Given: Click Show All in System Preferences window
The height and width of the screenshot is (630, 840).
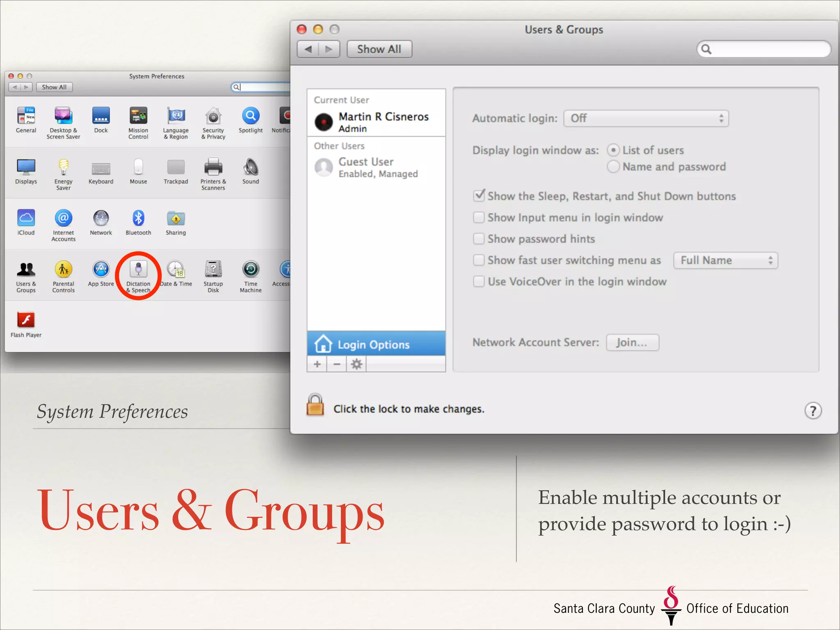Looking at the screenshot, I should [x=54, y=87].
